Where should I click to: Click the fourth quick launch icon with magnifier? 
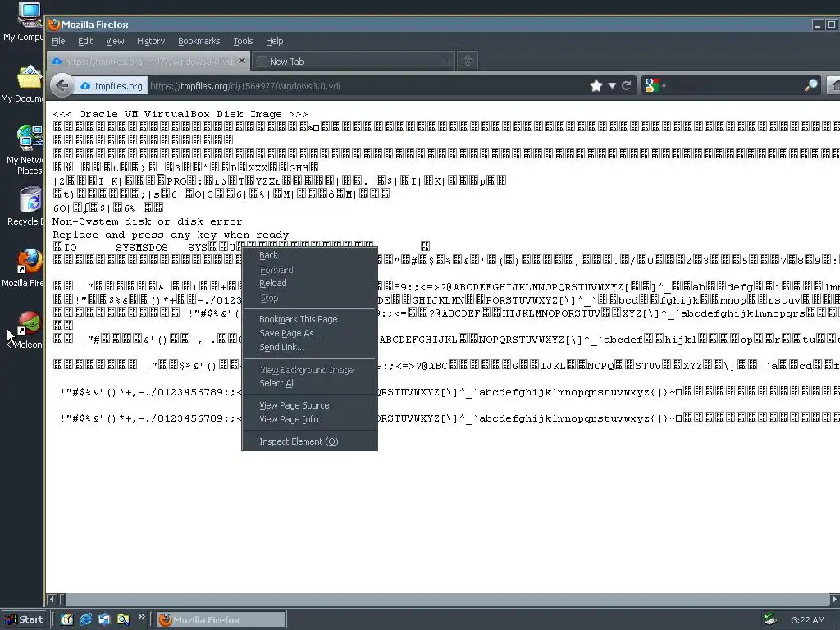tap(123, 620)
